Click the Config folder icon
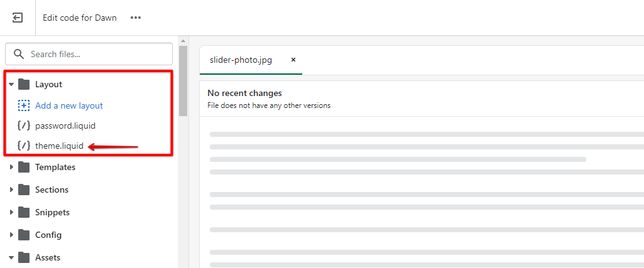The width and height of the screenshot is (644, 268). point(24,235)
